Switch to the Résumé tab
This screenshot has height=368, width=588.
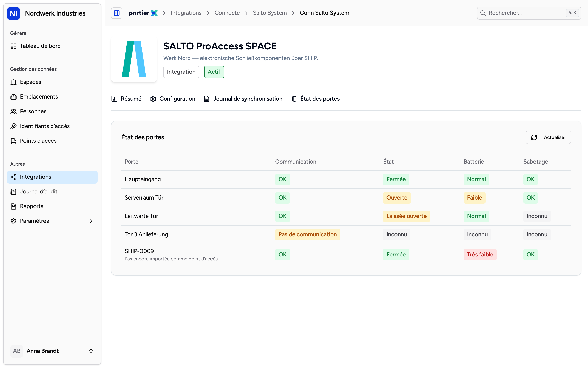126,99
